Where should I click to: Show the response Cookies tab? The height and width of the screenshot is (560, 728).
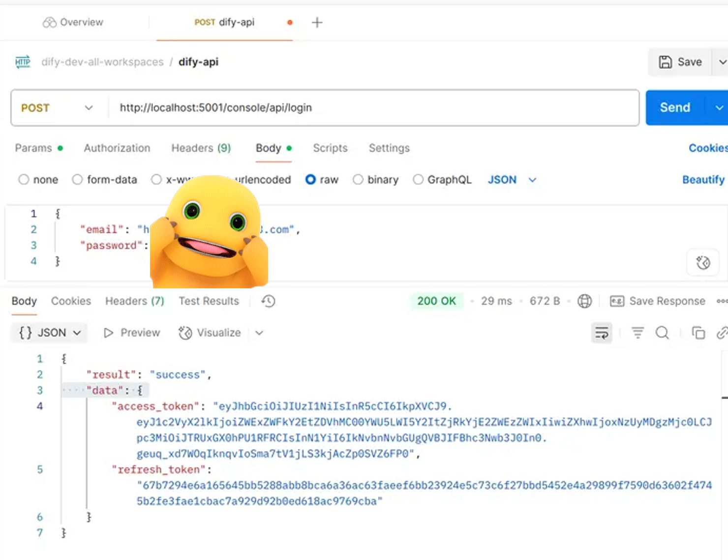coord(71,301)
